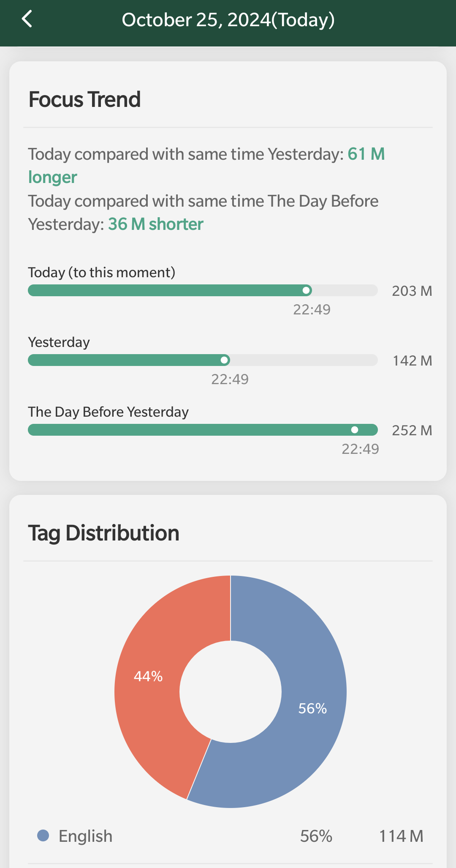
Task: Tap the Yesterday progress bar handle
Action: pos(225,360)
